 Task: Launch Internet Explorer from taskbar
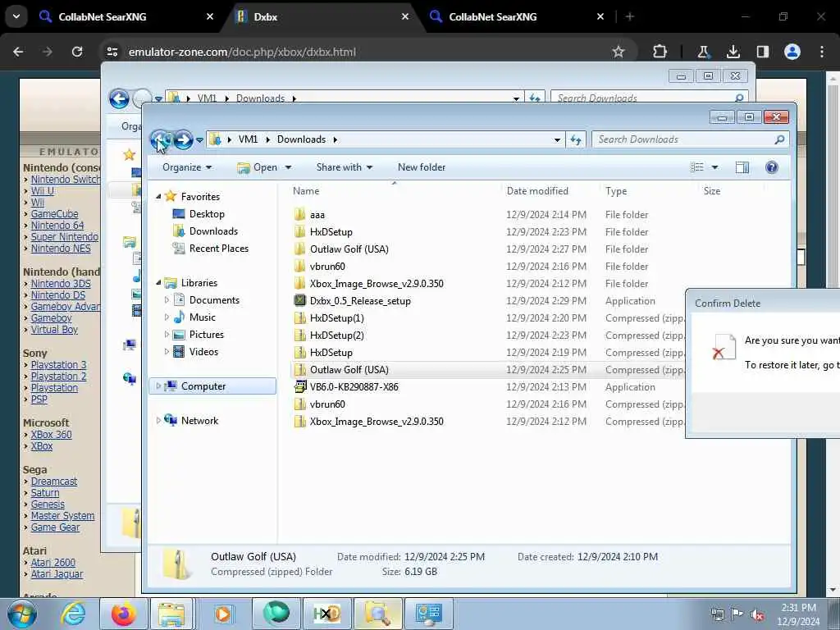coord(73,614)
